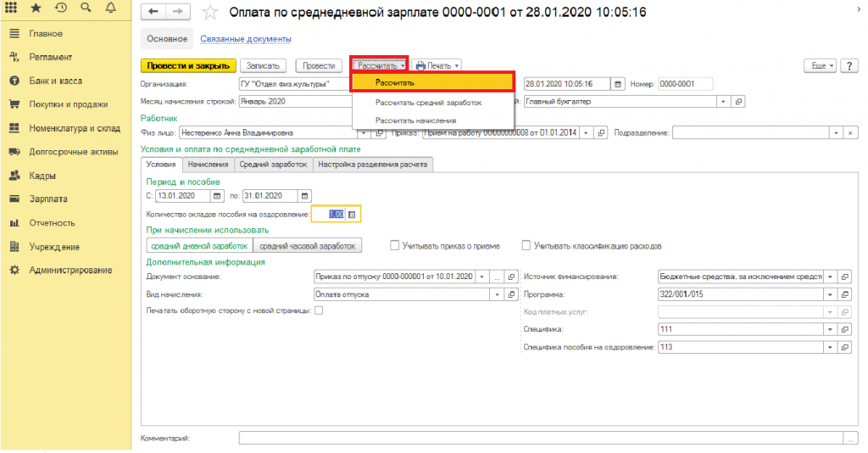This screenshot has width=868, height=453.
Task: Select 'Рассчитать средний заработок' menu item
Action: [428, 102]
